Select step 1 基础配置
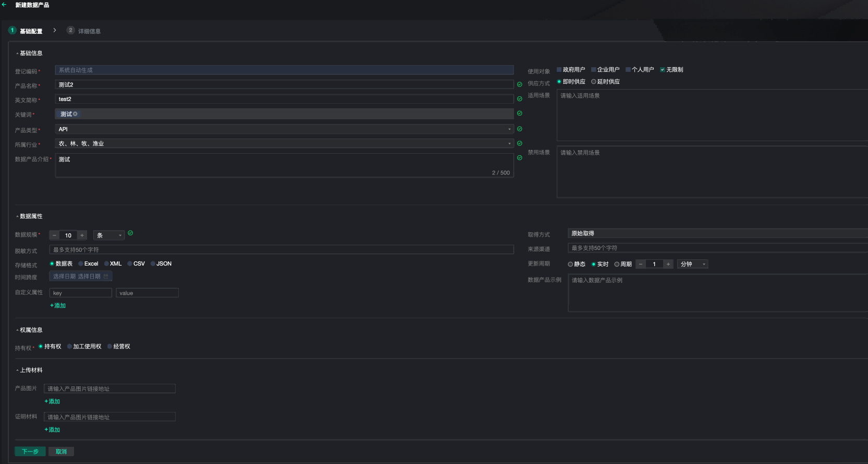The image size is (868, 464). 26,31
